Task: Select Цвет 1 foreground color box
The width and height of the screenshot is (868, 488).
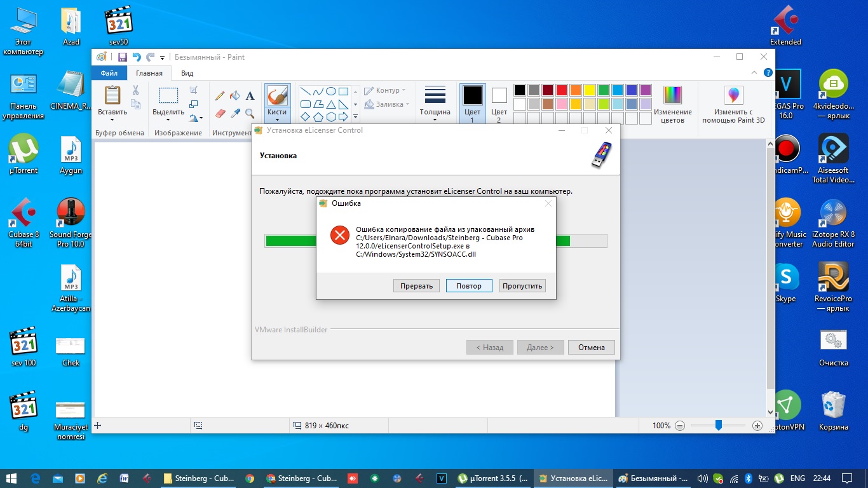Action: [472, 104]
